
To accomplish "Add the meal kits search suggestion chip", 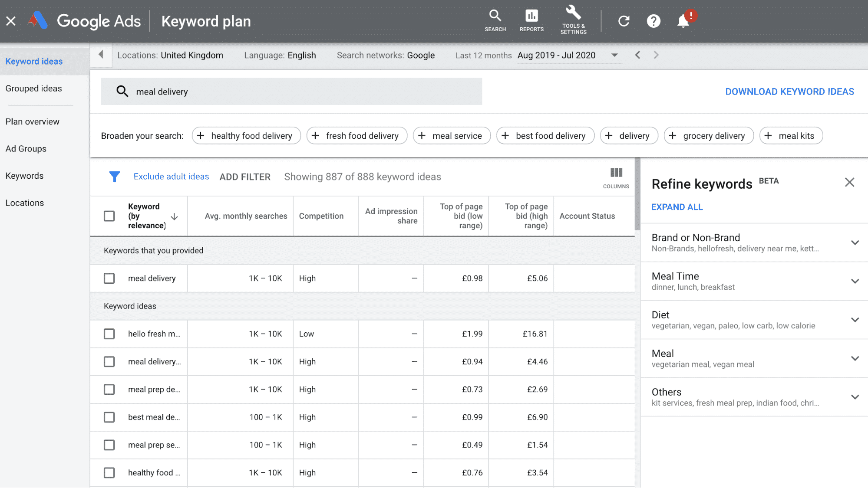I will point(791,135).
